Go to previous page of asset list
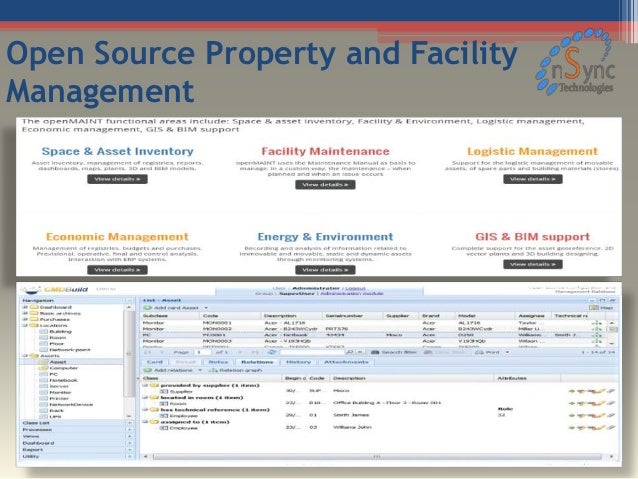The image size is (638, 479). (x=162, y=352)
